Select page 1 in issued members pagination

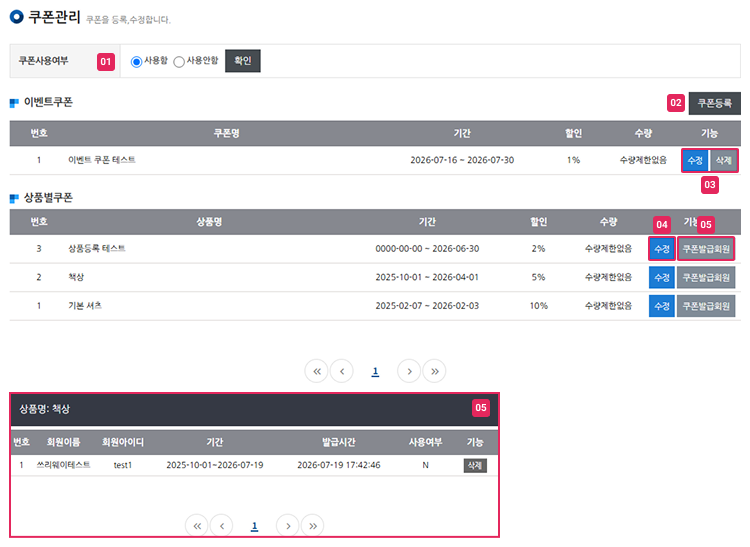coord(254,526)
